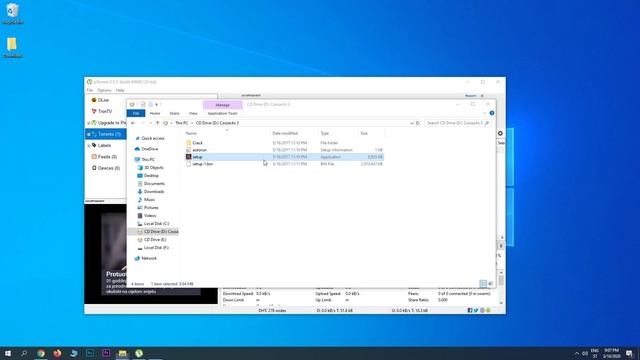Switch to Details view in Explorer status bar
Screen dimensions: 640x360
click(483, 284)
